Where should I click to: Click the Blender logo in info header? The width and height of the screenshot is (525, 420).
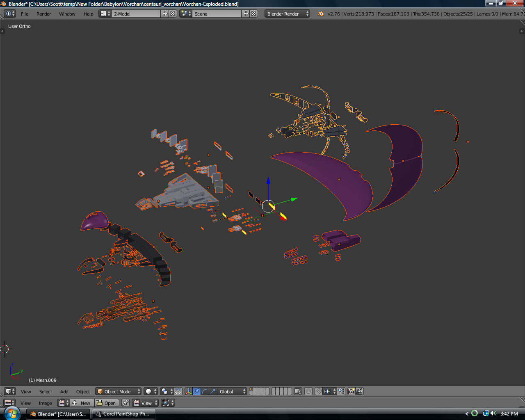321,14
